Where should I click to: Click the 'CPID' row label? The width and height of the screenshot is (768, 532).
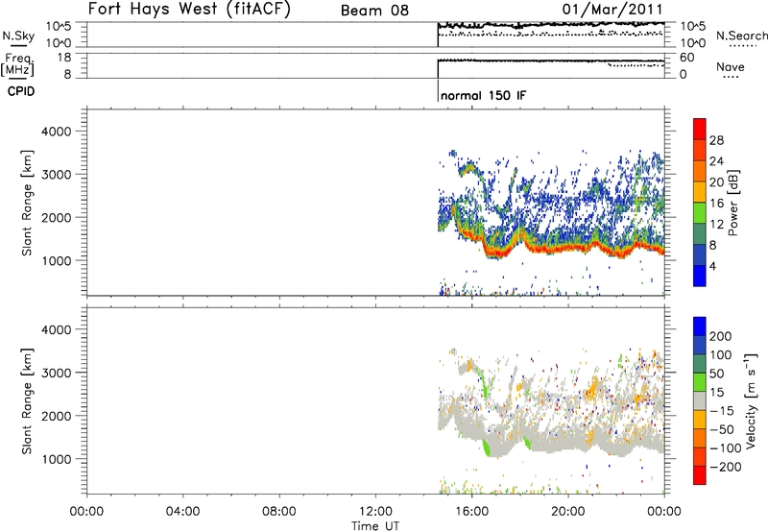21,91
